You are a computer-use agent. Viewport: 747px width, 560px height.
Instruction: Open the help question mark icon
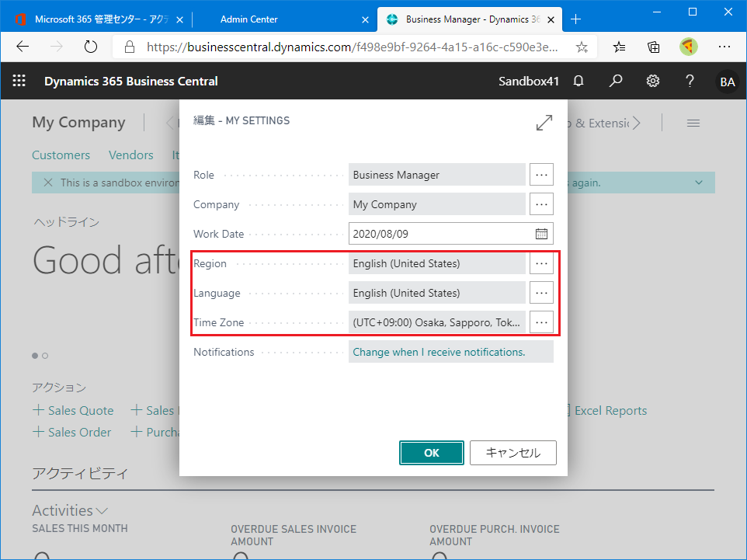coord(690,81)
